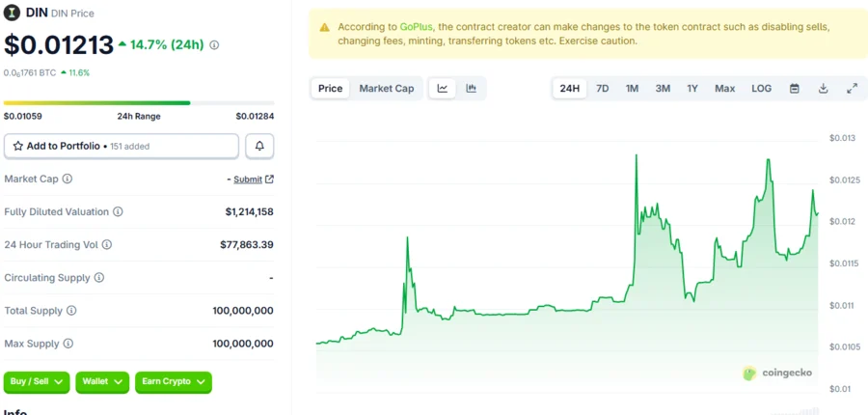Expand the Wallet dropdown
The width and height of the screenshot is (868, 415).
(x=102, y=382)
